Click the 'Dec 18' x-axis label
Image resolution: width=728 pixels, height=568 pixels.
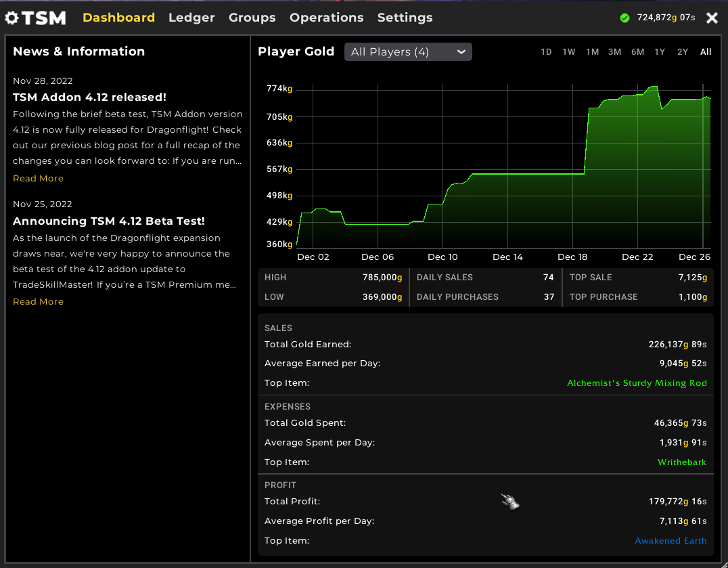point(572,257)
